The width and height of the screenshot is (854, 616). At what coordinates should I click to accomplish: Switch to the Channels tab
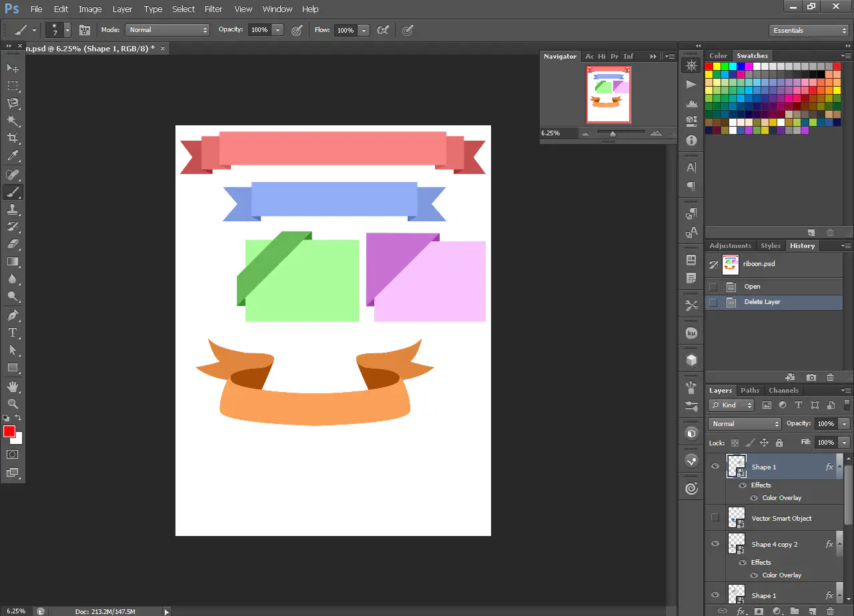(x=783, y=391)
